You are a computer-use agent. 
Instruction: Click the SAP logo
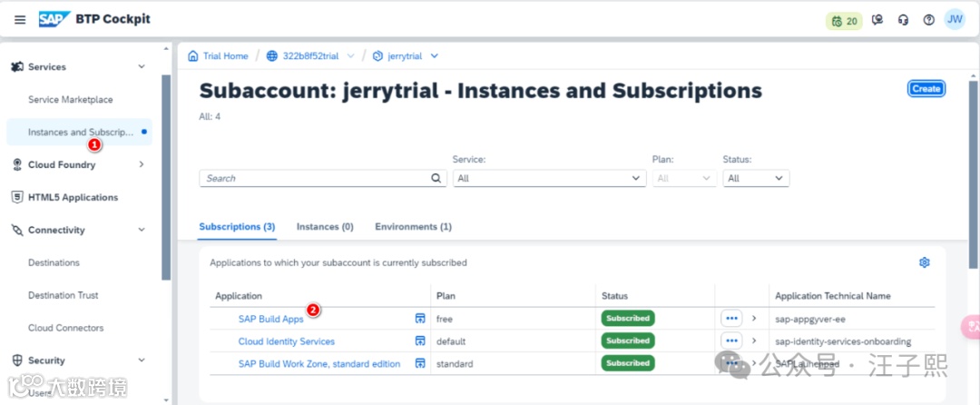[x=54, y=19]
